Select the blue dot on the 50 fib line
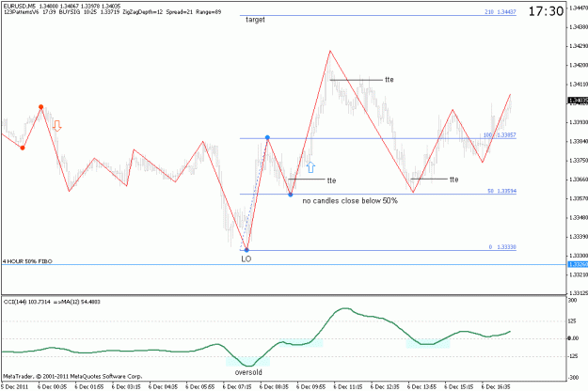This screenshot has height=391, width=588. coord(291,195)
